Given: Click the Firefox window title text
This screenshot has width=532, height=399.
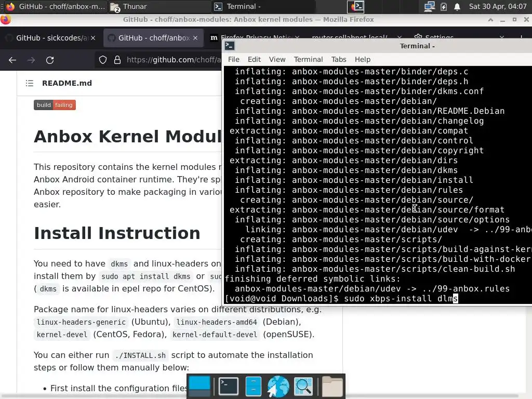Looking at the screenshot, I should 248,20.
